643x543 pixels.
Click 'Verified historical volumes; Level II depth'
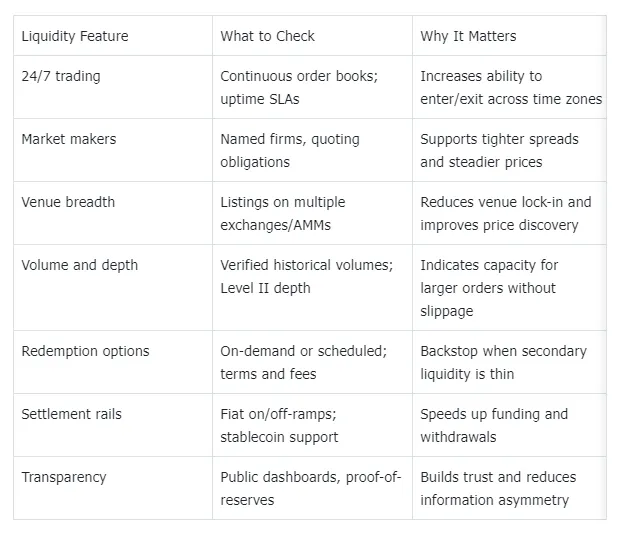[x=306, y=276]
